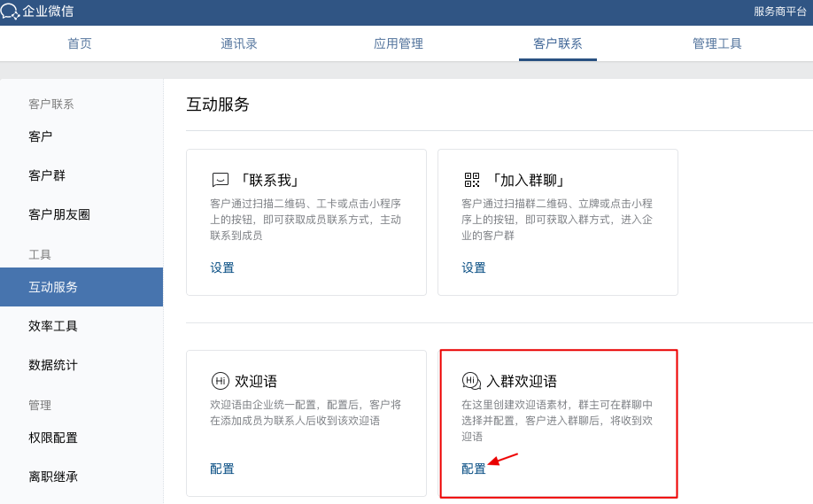
Task: Click 配置 under the 欢迎语 card
Action: coord(222,469)
